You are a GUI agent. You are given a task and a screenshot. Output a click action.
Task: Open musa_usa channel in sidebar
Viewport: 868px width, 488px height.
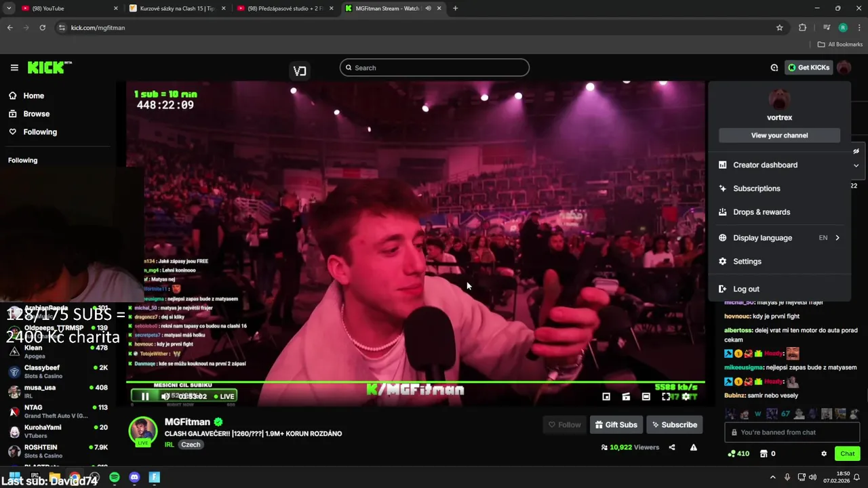[x=58, y=391]
